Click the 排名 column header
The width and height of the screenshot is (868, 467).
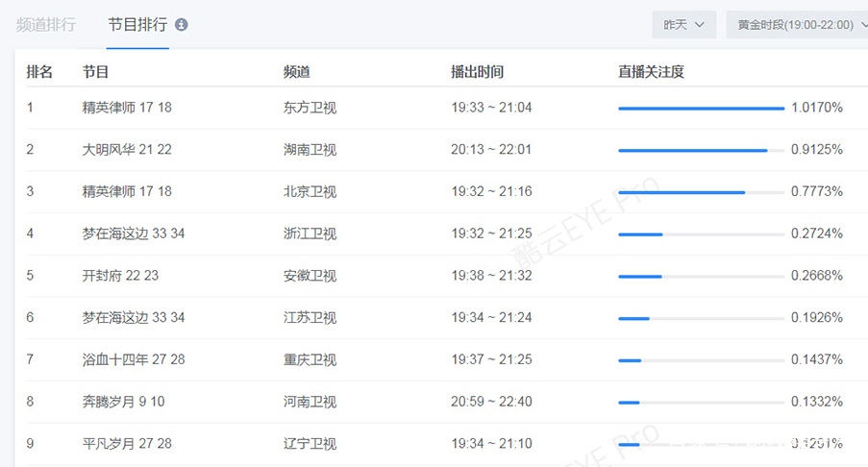[39, 72]
